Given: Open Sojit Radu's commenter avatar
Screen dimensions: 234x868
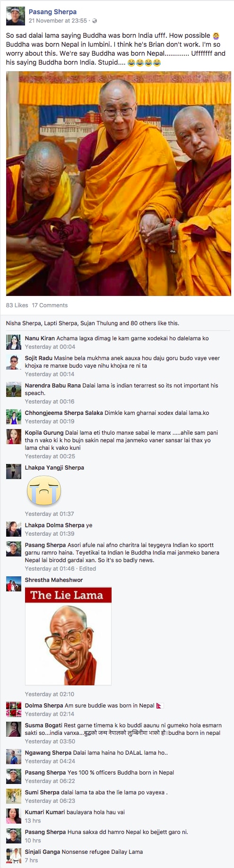Looking at the screenshot, I should click(x=14, y=362).
